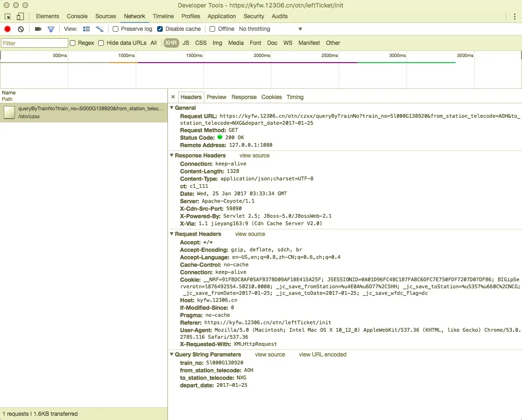Filter by Manifest resource type
Screen dimensions: 522x420
[309, 43]
